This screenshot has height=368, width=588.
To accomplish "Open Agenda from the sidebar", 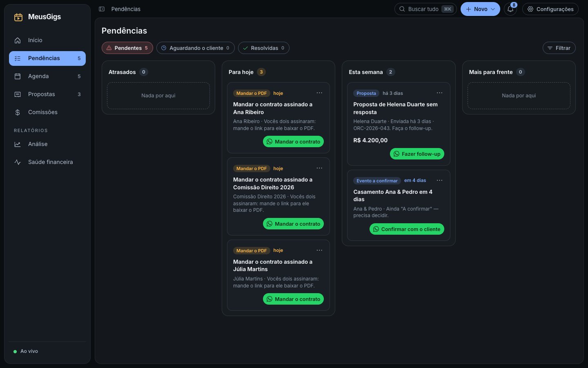I will click(x=47, y=76).
